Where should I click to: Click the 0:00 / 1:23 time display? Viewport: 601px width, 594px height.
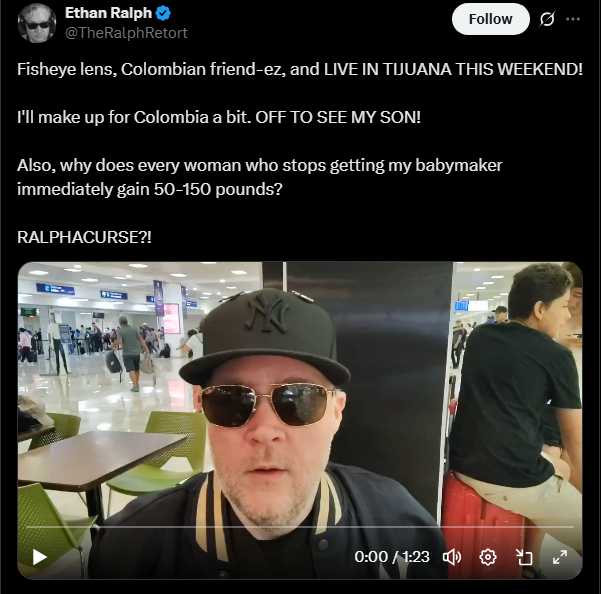[392, 557]
